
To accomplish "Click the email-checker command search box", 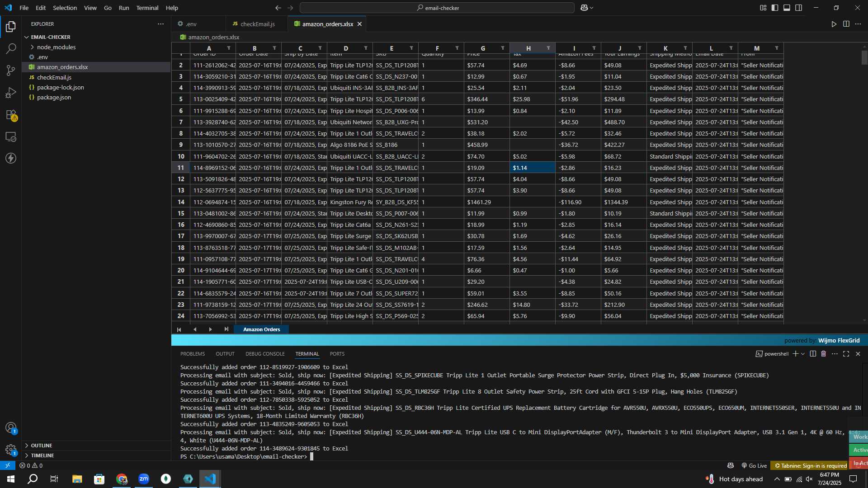I will pyautogui.click(x=437, y=8).
